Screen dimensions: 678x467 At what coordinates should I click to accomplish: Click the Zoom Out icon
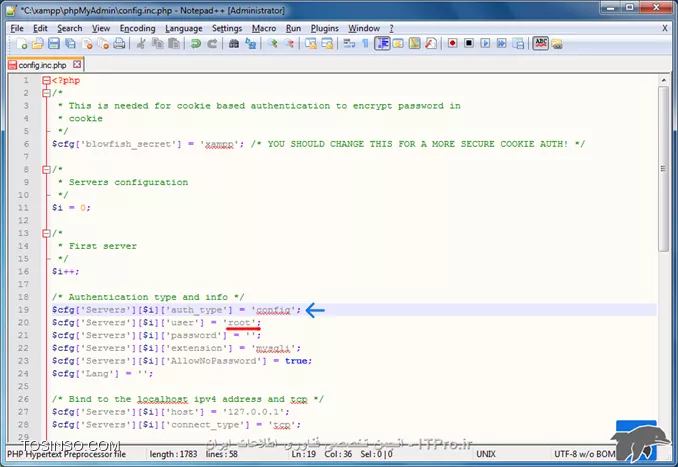(289, 44)
